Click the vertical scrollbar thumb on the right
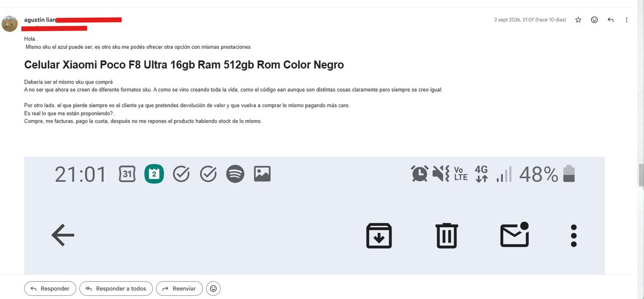644x299 pixels. pyautogui.click(x=641, y=175)
